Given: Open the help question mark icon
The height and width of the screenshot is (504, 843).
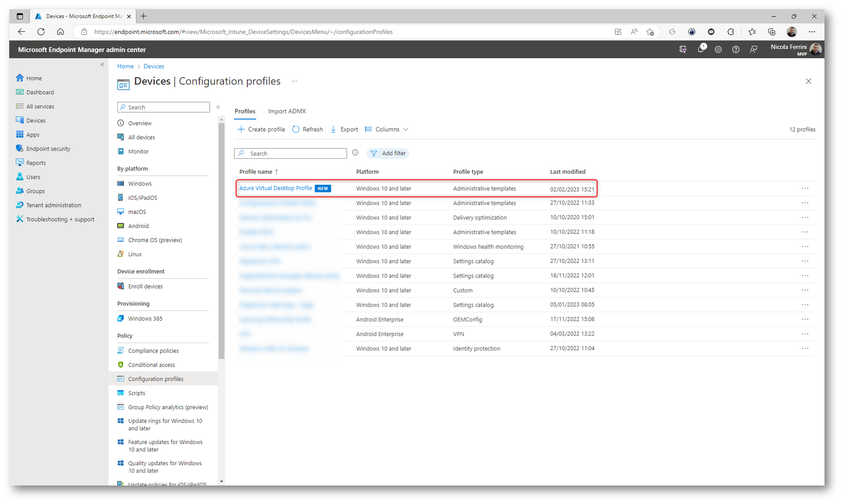Looking at the screenshot, I should tap(736, 49).
